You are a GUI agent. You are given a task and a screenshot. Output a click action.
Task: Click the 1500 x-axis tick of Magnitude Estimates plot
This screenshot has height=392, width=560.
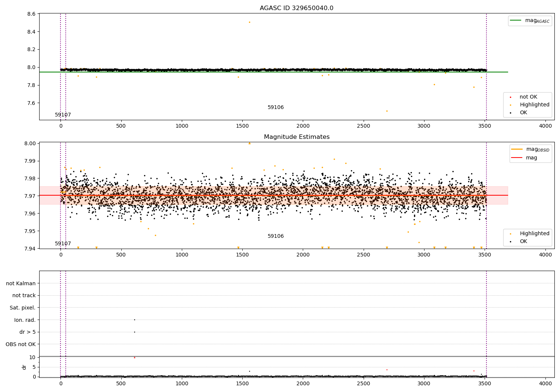pos(242,255)
